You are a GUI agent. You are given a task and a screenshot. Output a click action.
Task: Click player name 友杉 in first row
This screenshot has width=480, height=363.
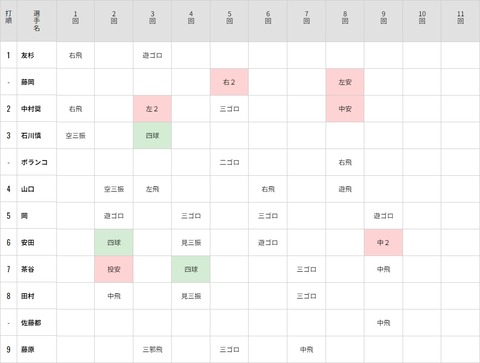pyautogui.click(x=27, y=55)
